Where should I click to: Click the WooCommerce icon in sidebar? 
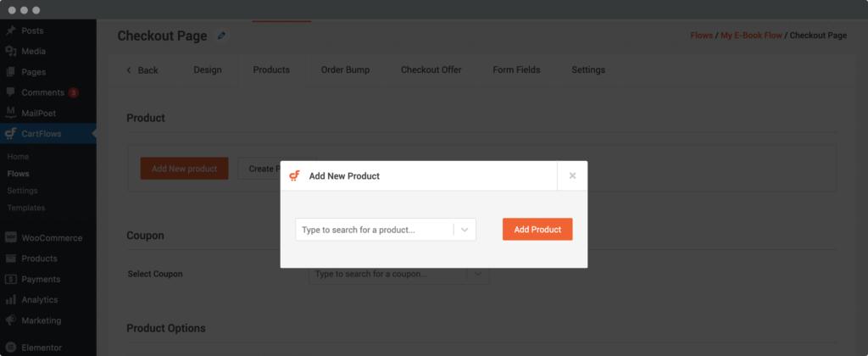[10, 238]
